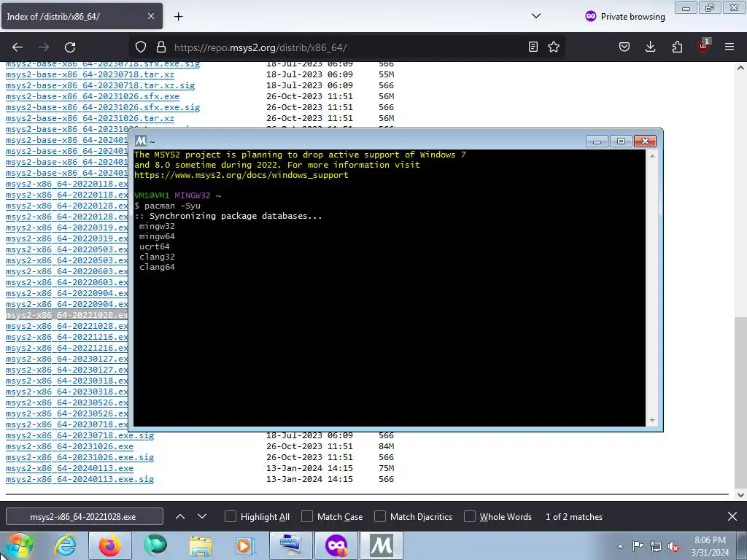Open msys2-base-x86_64-20231026.sfx.exe link
The image size is (747, 560).
tap(93, 96)
